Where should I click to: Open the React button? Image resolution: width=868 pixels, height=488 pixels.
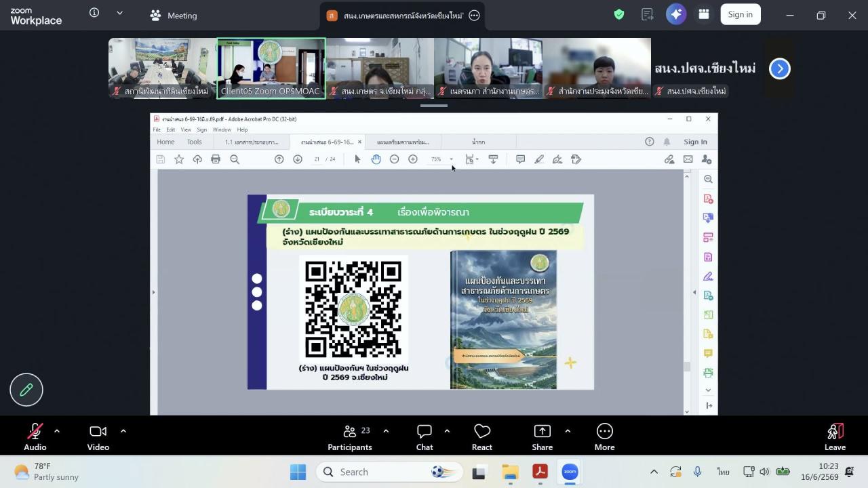tap(482, 437)
